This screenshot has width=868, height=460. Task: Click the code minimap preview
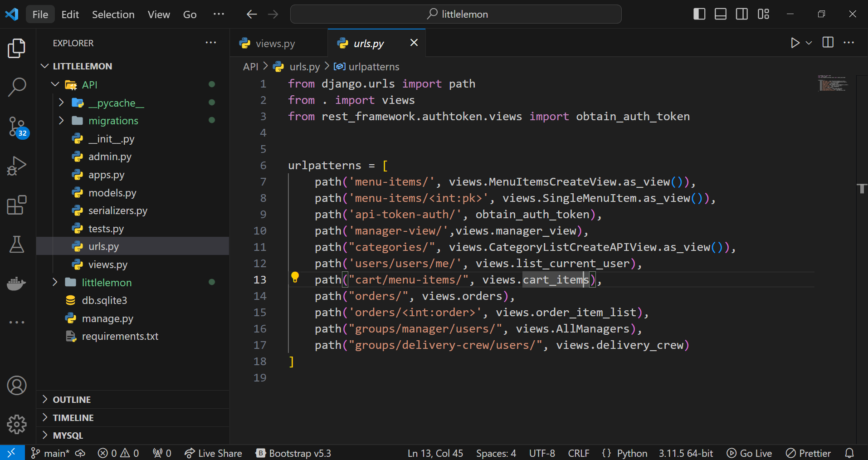coord(832,83)
